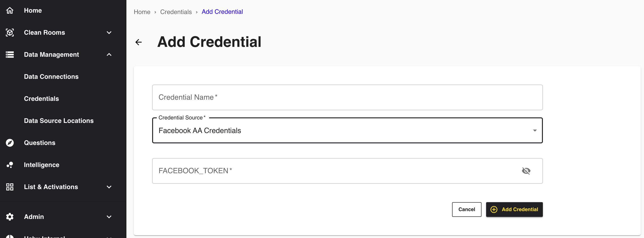Image resolution: width=644 pixels, height=238 pixels.
Task: Click the List & Activations grid icon
Action: click(10, 187)
